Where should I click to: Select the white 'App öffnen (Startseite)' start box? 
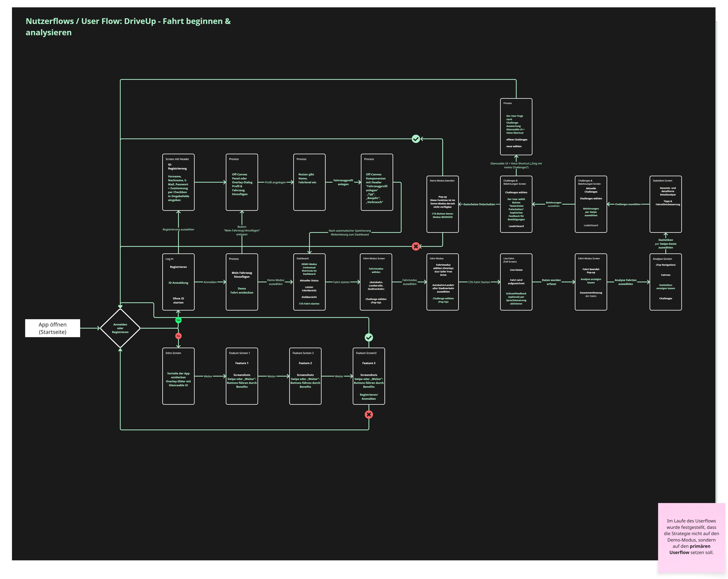point(53,328)
